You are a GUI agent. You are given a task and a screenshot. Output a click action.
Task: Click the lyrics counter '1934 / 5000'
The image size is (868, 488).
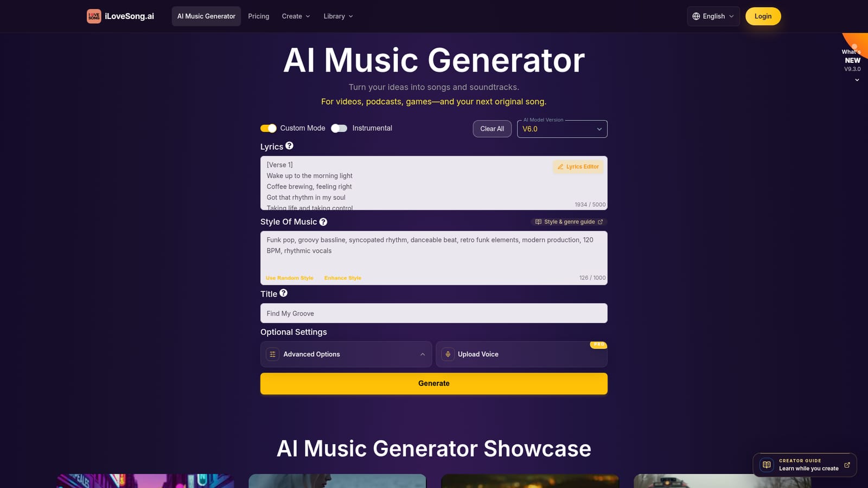(x=590, y=204)
